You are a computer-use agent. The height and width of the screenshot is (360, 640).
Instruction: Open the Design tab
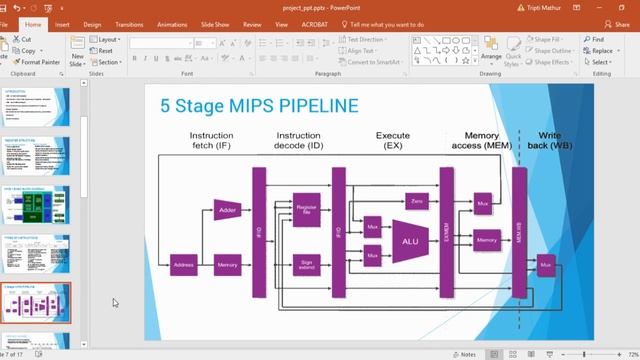pyautogui.click(x=92, y=24)
